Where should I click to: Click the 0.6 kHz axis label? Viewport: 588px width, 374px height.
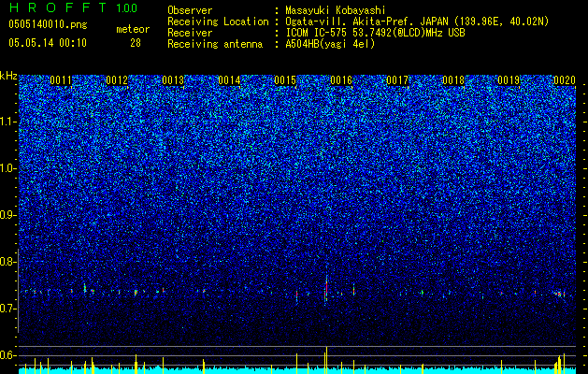(x=7, y=355)
